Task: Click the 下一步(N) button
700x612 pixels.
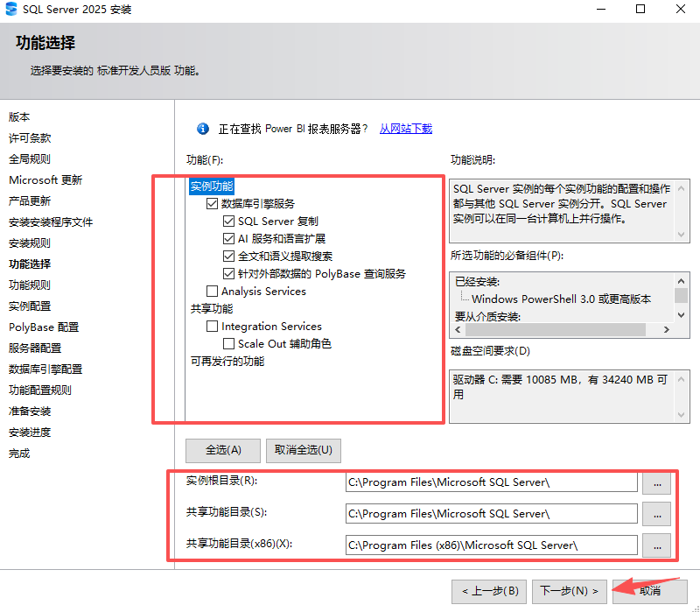Action: [x=569, y=591]
